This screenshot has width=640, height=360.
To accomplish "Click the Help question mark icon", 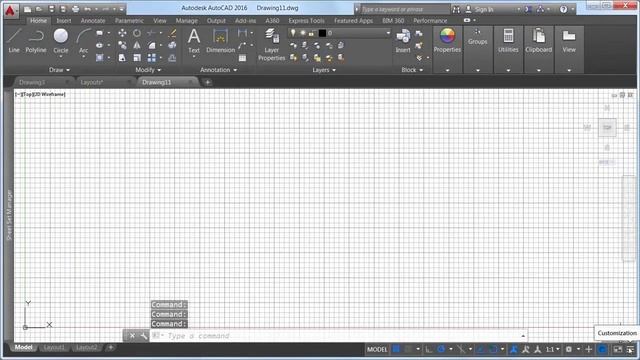I will point(563,9).
